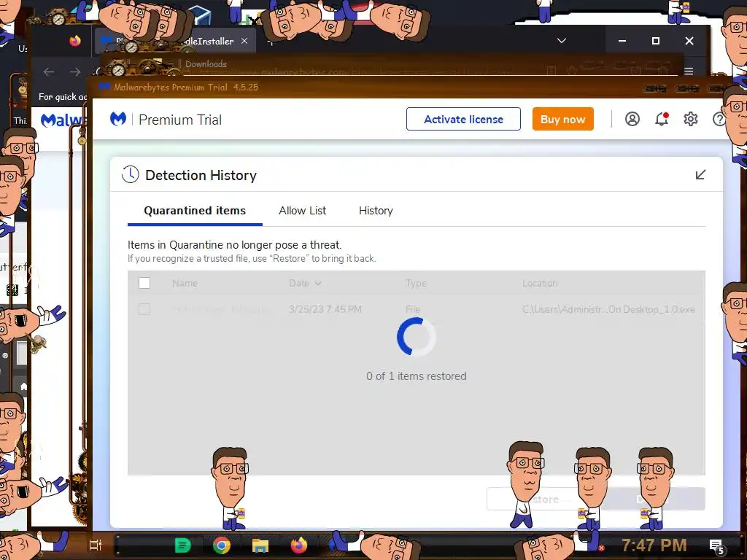Collapse Detection History with the arrow icon

[x=700, y=175]
